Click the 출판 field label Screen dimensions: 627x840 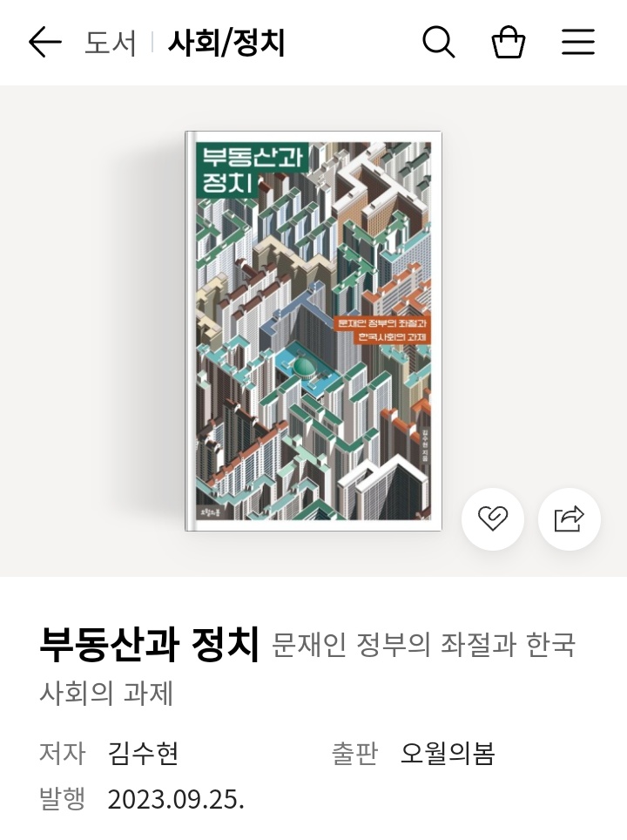tap(354, 753)
